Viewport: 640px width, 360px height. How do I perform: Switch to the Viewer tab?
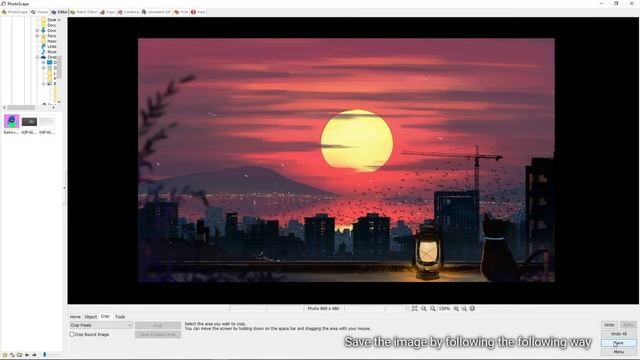click(40, 12)
